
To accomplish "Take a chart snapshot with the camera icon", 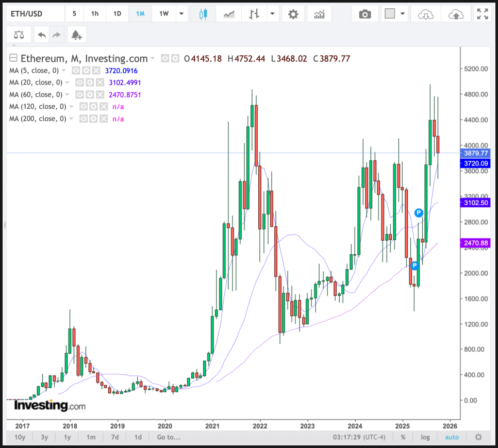I will pyautogui.click(x=365, y=14).
